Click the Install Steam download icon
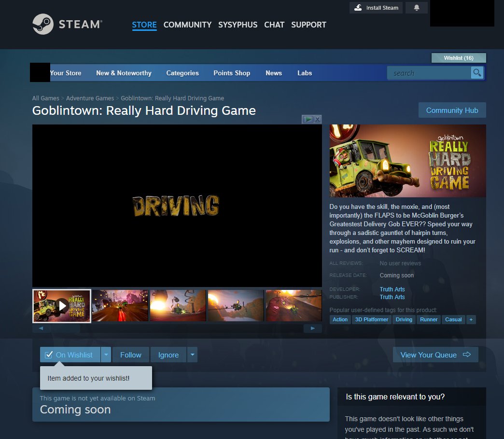Image resolution: width=504 pixels, height=439 pixels. [x=358, y=8]
